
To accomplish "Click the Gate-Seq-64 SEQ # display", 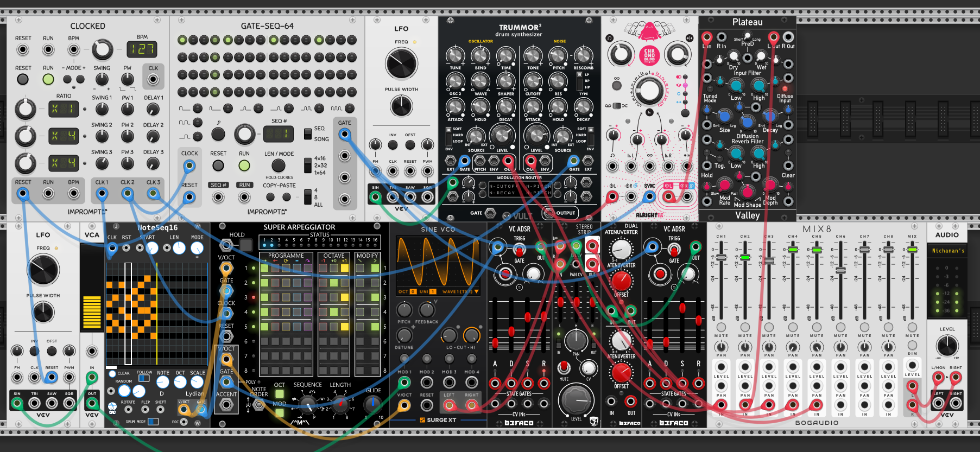I will pyautogui.click(x=279, y=133).
